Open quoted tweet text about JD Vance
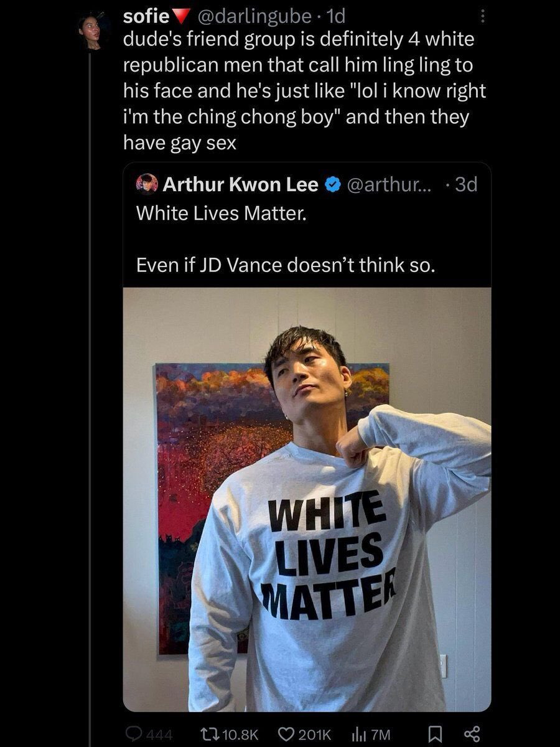Screen dimensions: 560x747 (286, 266)
